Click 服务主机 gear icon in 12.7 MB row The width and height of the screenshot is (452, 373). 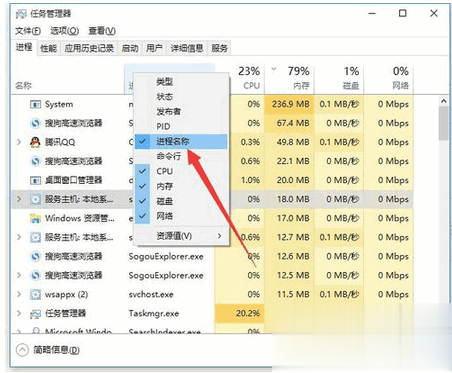point(35,237)
